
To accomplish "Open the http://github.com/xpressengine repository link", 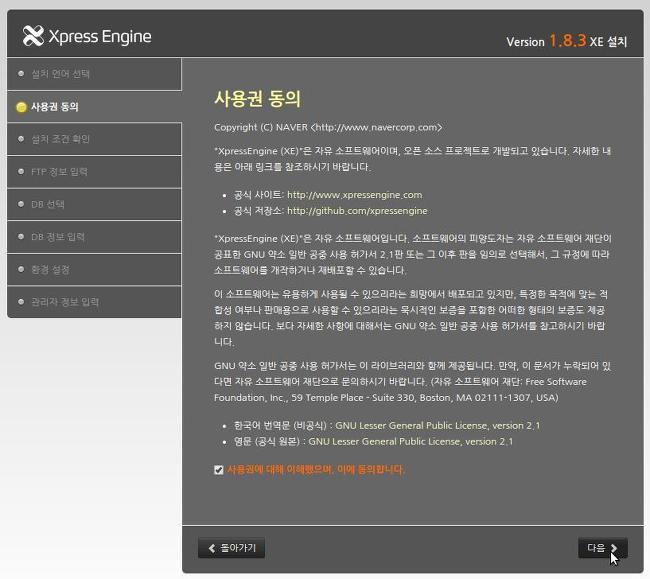I will click(x=357, y=211).
